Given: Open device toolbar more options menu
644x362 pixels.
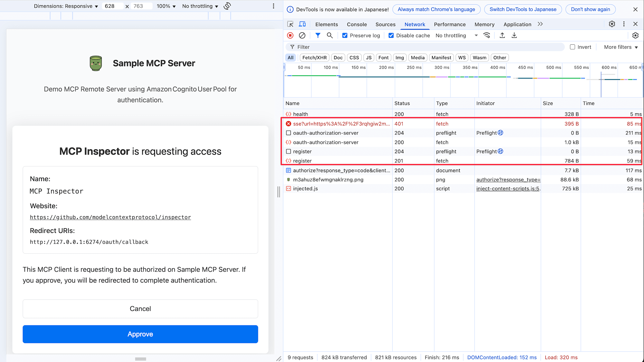Looking at the screenshot, I should click(x=273, y=6).
